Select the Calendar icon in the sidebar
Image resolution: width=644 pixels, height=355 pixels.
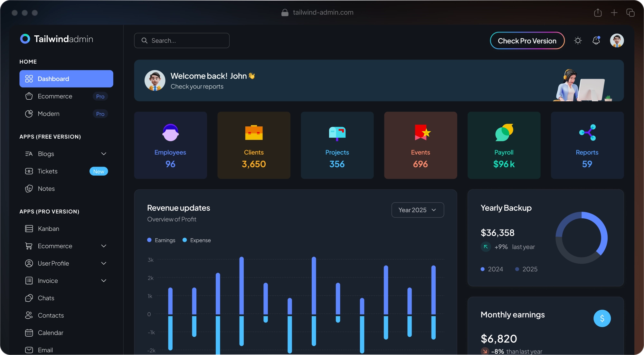click(29, 332)
